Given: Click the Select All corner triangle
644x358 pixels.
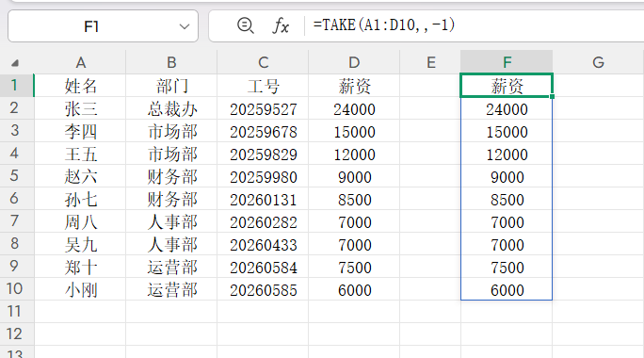Looking at the screenshot, I should pyautogui.click(x=16, y=63).
